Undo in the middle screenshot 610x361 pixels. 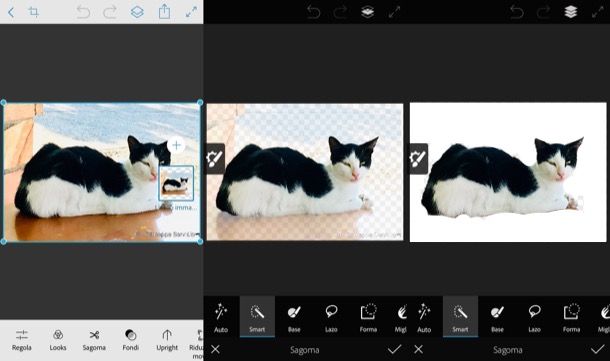point(314,12)
